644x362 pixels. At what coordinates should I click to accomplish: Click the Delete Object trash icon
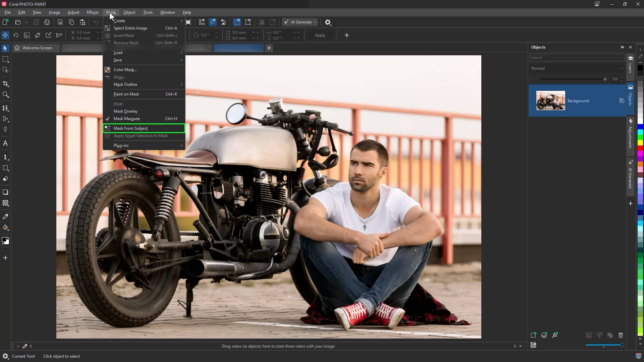click(x=621, y=335)
